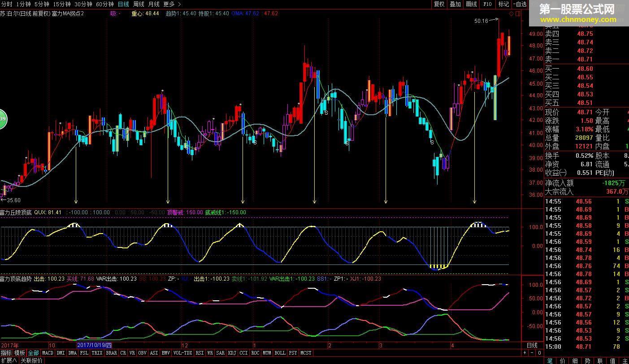Screen dimensions: 629x364
Task: Open the 指标 indicator tab
Action: click(x=6, y=353)
